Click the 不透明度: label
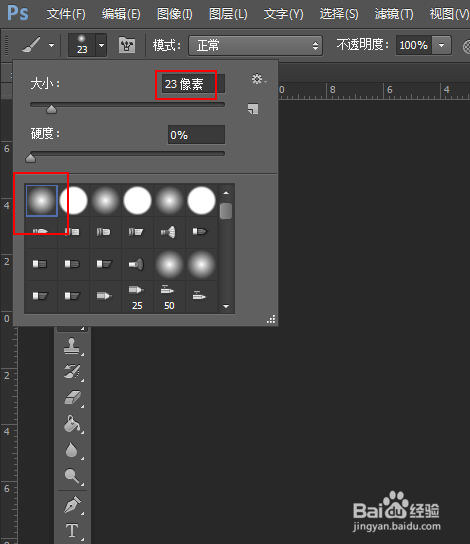Viewport: 470px width, 544px height. click(363, 44)
